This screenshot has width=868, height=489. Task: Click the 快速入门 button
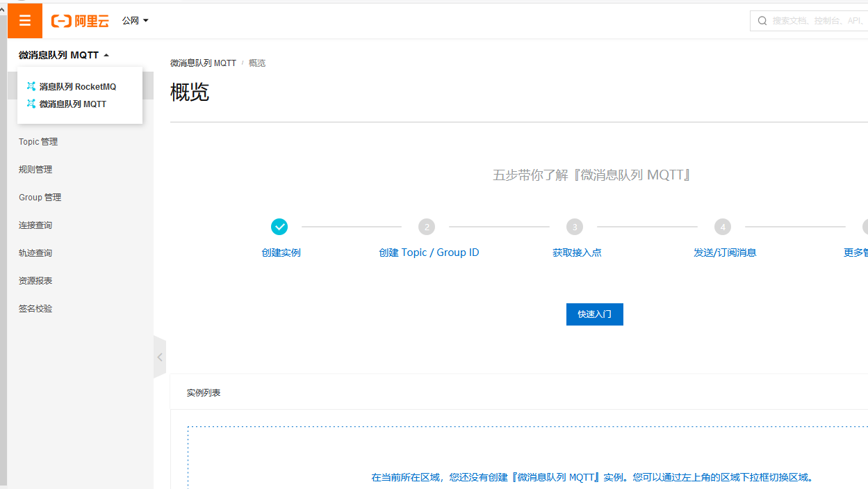(595, 314)
